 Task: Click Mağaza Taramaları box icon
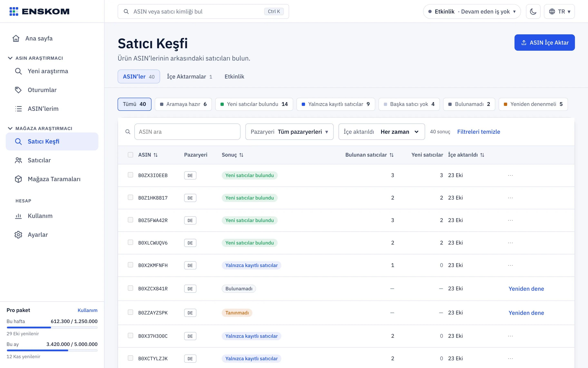pos(18,179)
